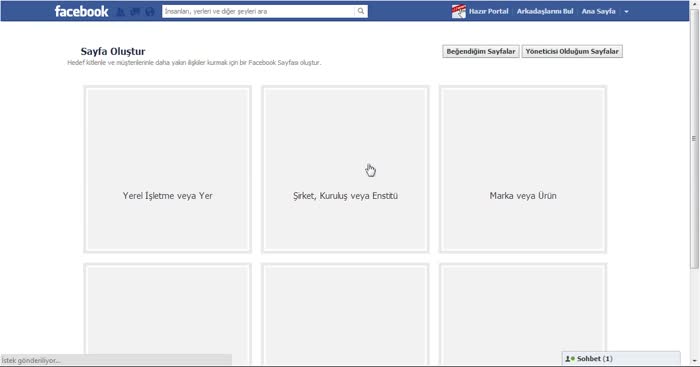
Task: Open messages icon in header
Action: point(135,12)
